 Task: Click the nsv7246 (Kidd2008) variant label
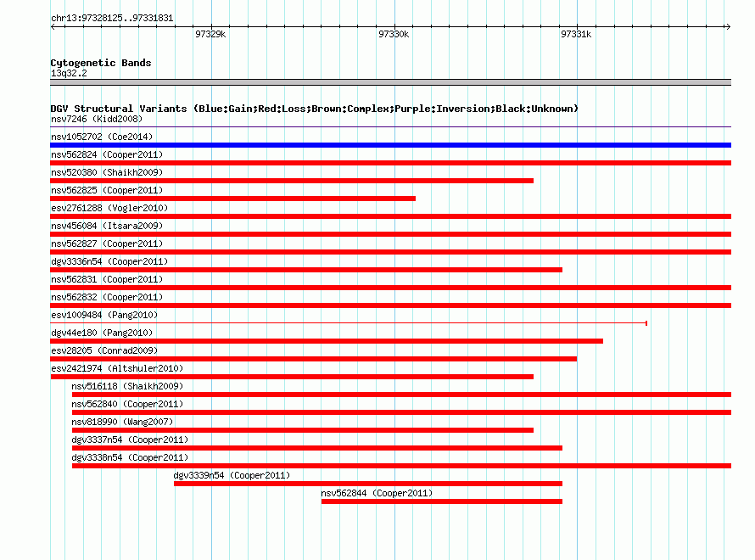(x=97, y=119)
